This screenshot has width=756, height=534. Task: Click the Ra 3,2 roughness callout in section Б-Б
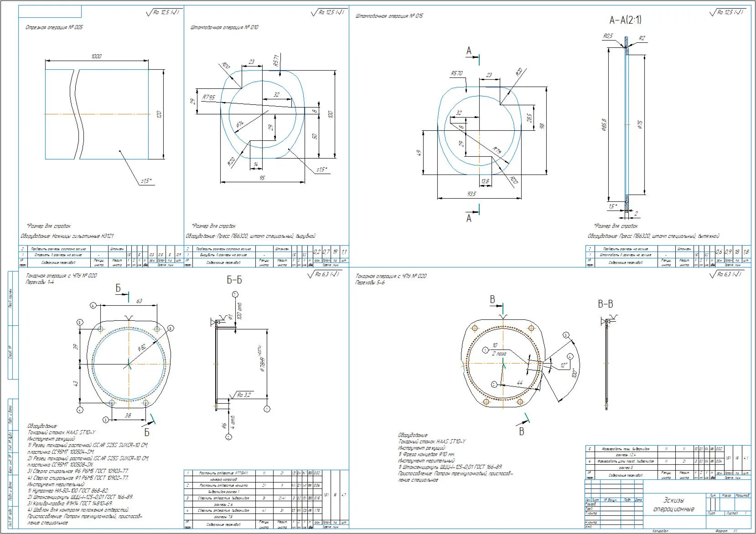point(243,395)
